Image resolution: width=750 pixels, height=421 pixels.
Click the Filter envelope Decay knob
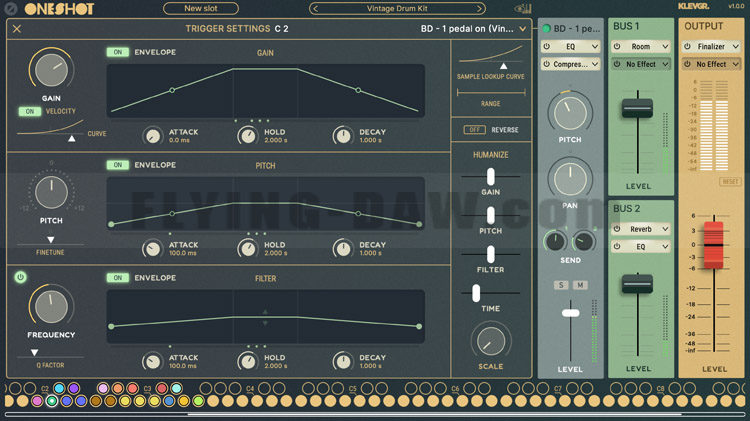(x=343, y=362)
